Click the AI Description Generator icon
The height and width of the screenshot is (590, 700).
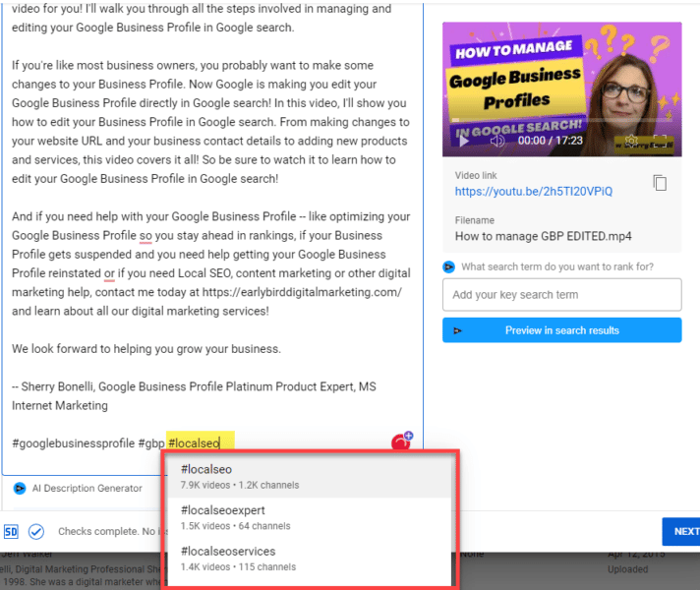pos(20,488)
